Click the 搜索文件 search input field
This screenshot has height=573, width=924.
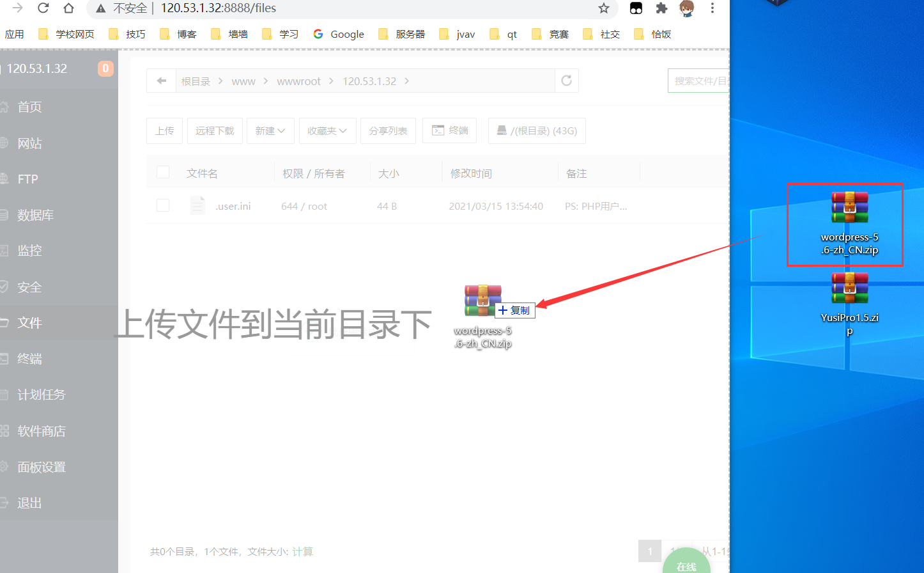point(700,80)
